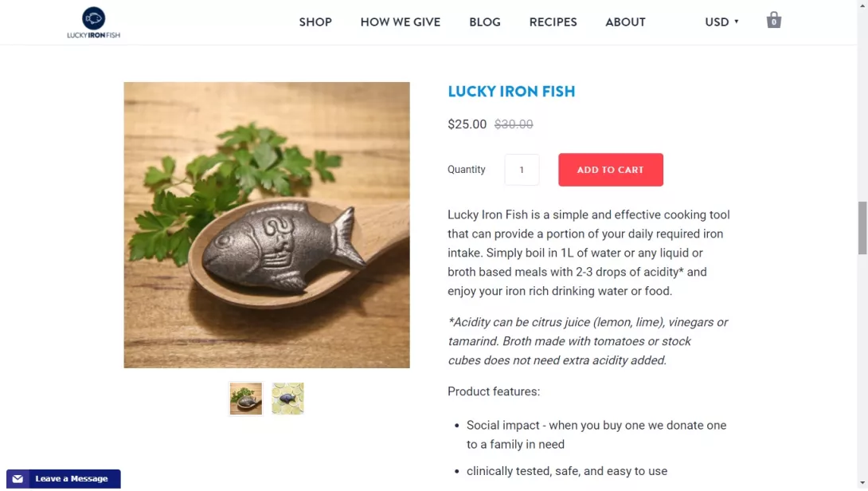Open the SHOP menu
Screen dimensions: 868x491
point(315,22)
